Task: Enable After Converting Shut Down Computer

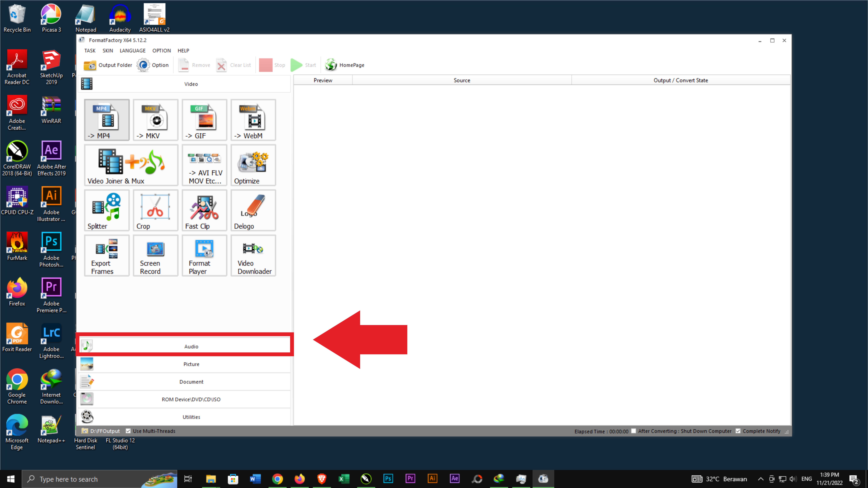Action: tap(634, 431)
